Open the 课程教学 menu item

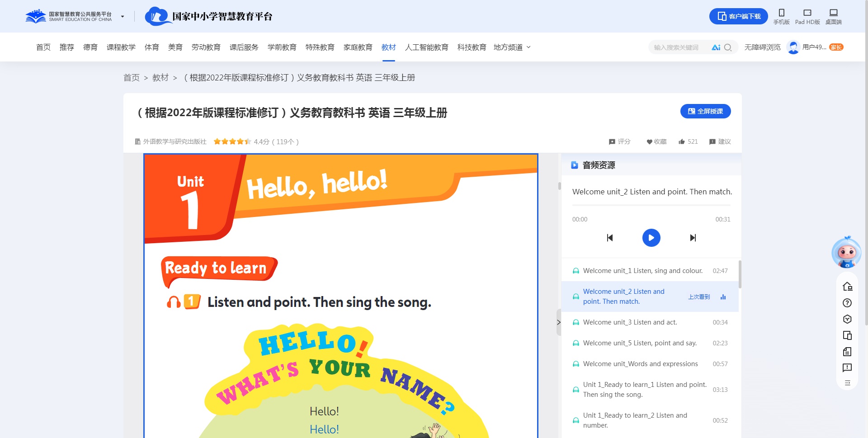point(121,47)
